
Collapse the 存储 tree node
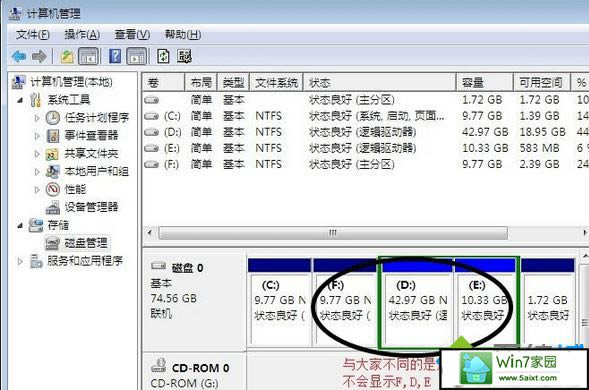[20, 225]
